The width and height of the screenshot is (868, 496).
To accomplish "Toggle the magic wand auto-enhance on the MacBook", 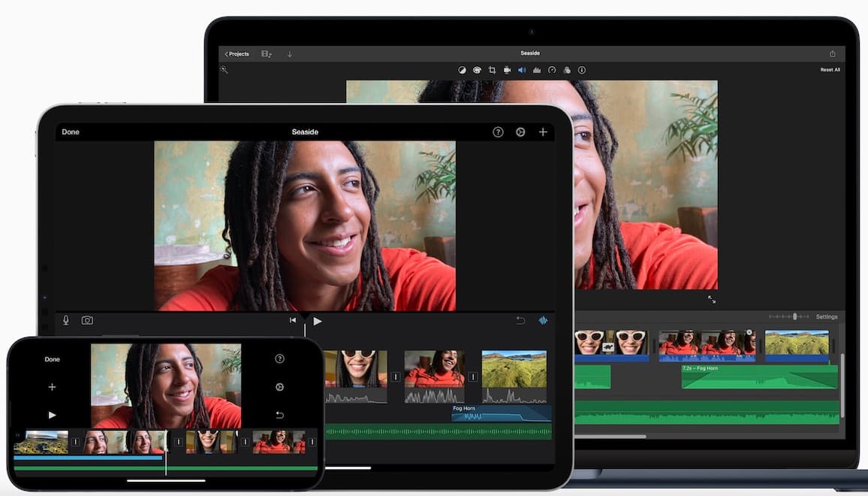I will tap(224, 69).
